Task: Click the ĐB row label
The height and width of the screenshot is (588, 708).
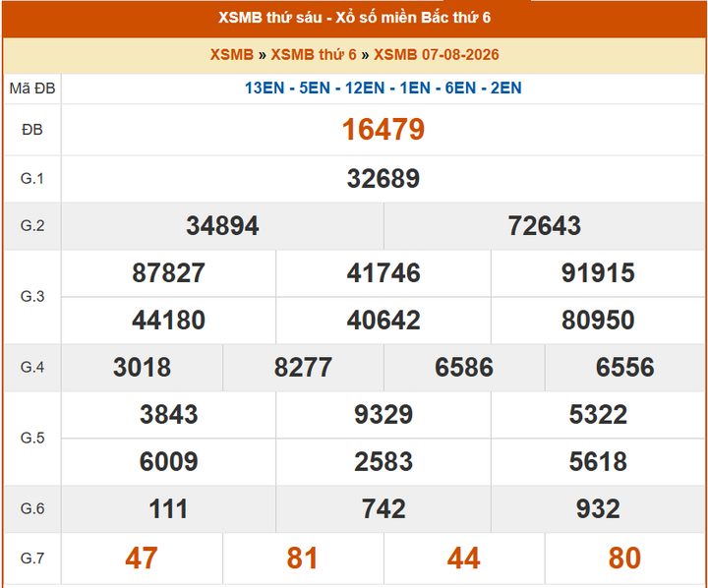Action: coord(32,130)
